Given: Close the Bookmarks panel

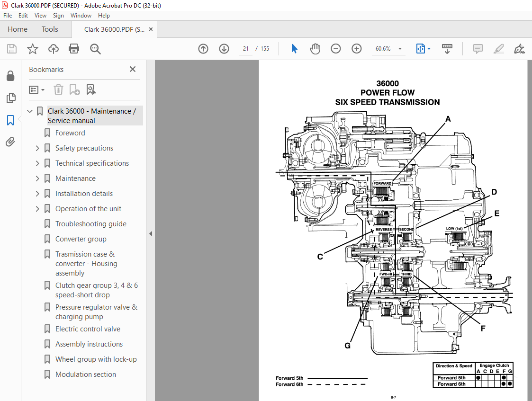Looking at the screenshot, I should pyautogui.click(x=133, y=69).
